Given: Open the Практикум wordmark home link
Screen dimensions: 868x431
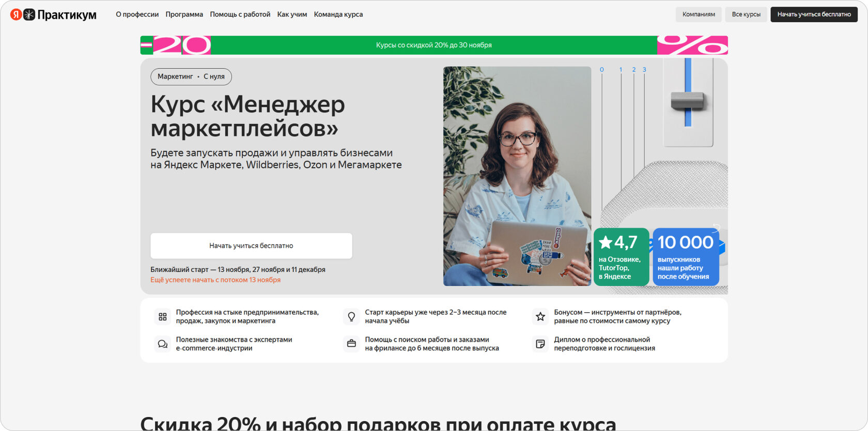Looking at the screenshot, I should tap(67, 14).
